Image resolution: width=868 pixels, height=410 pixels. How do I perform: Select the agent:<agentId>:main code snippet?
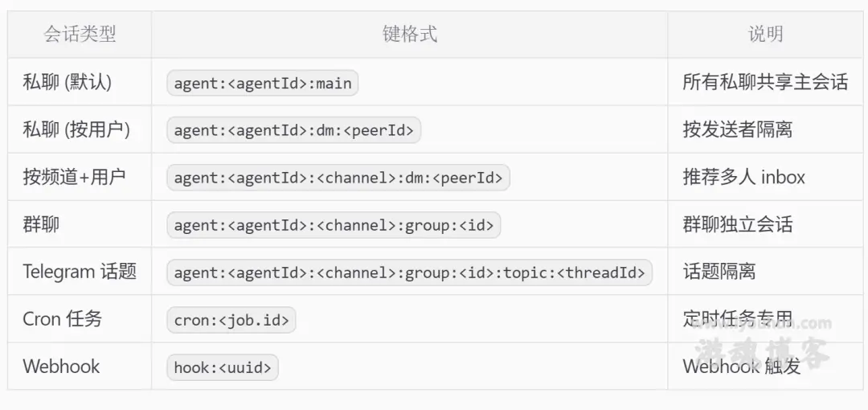pos(263,83)
